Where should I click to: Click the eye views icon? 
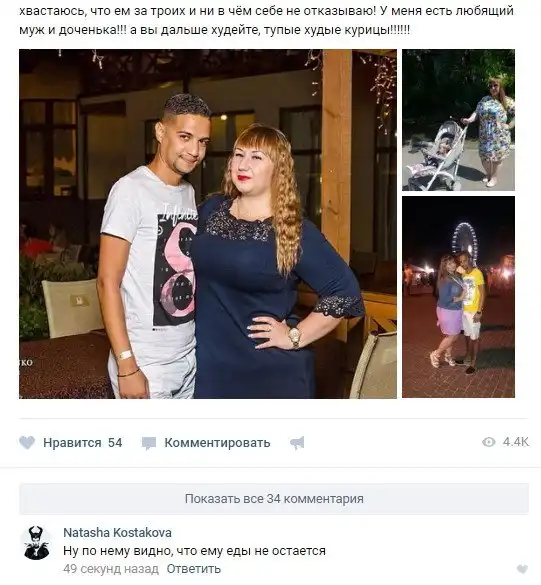pos(488,442)
